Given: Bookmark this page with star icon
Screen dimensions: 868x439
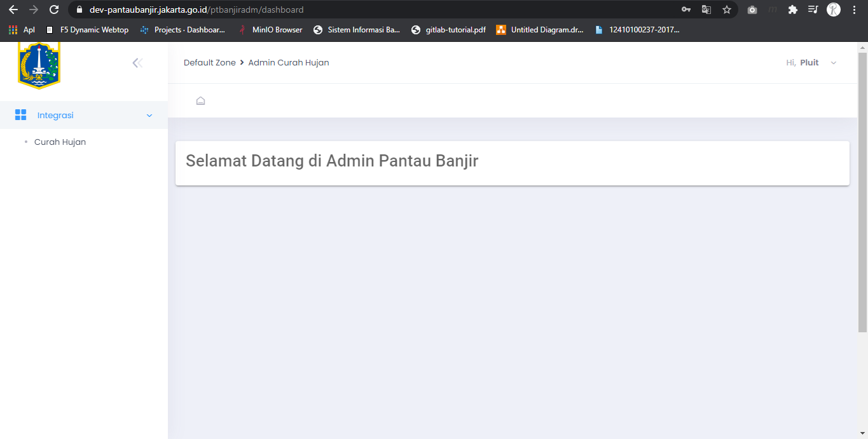Looking at the screenshot, I should [x=726, y=10].
